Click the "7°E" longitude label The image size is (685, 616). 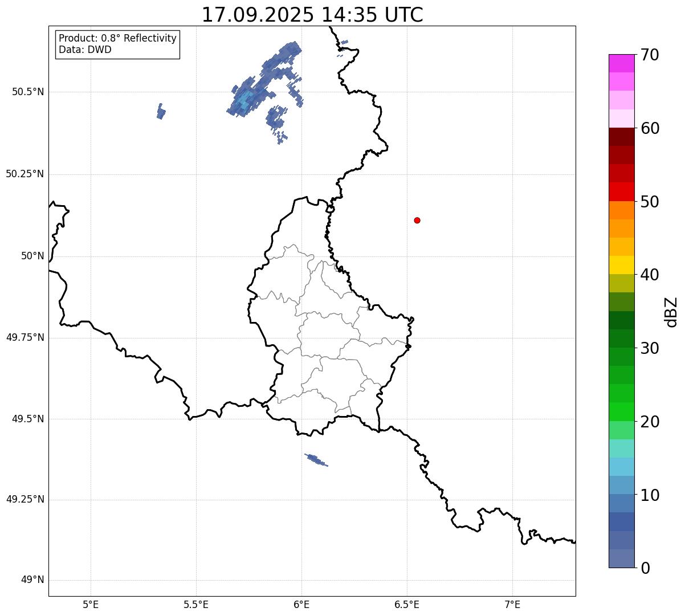click(512, 605)
